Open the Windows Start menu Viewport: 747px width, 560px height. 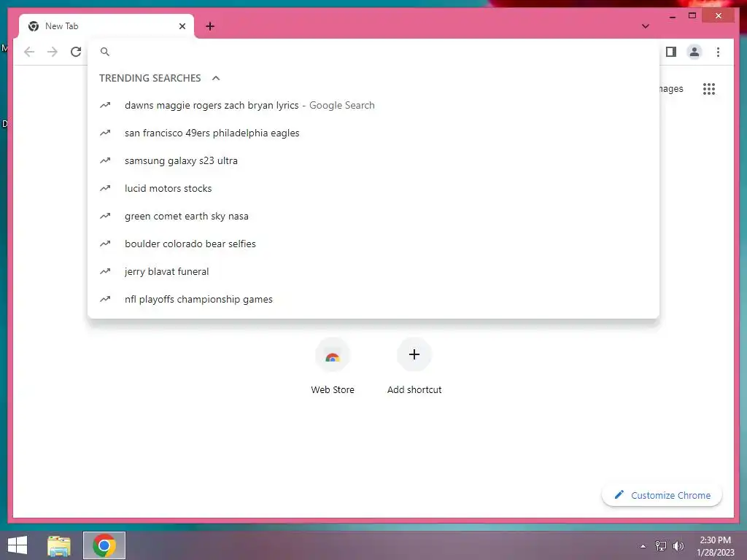[18, 545]
